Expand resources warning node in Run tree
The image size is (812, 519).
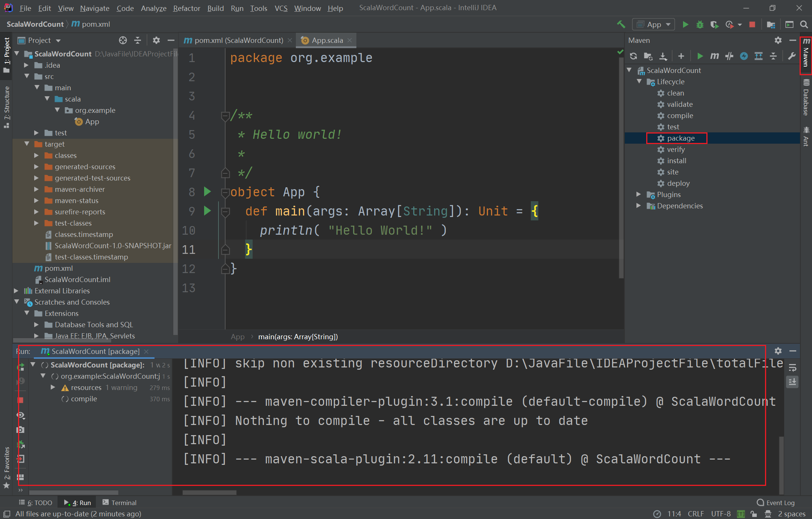tap(53, 387)
